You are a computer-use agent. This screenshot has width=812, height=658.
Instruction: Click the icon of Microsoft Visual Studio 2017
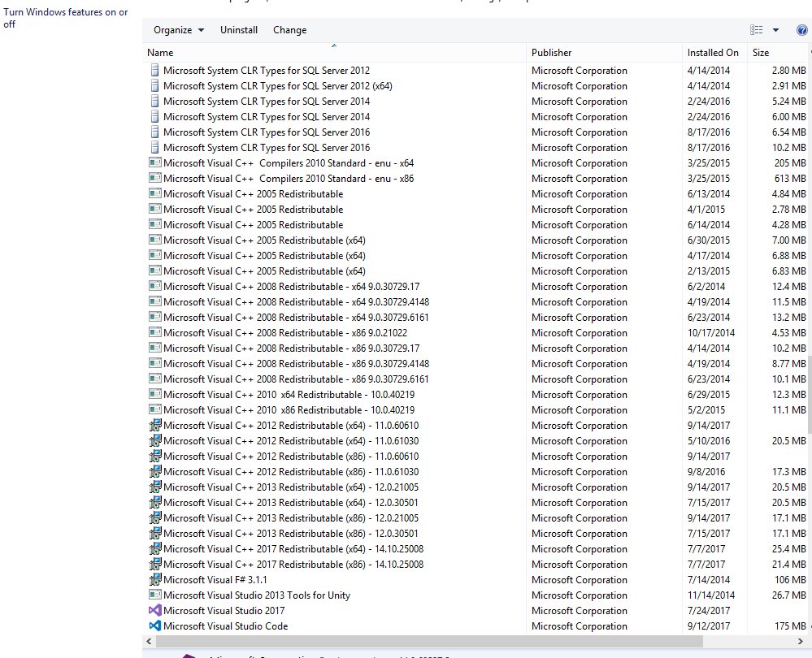pos(154,610)
